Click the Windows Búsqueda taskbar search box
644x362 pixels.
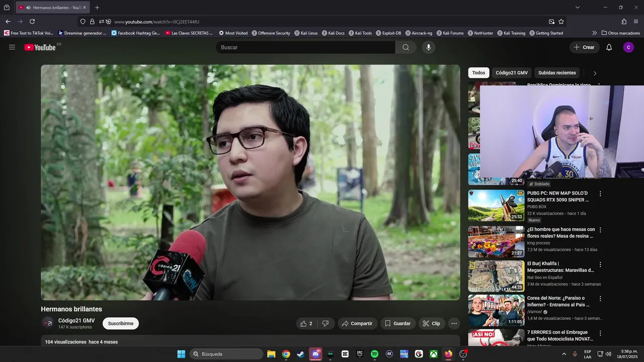tap(226, 354)
